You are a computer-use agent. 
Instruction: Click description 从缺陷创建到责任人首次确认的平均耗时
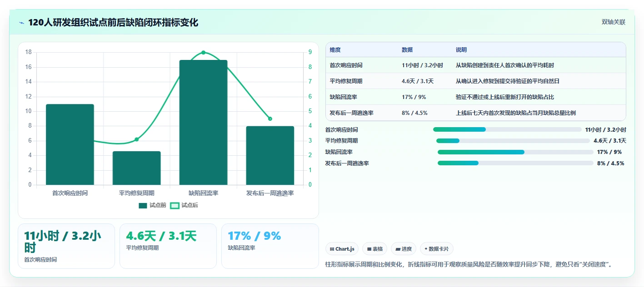point(505,65)
